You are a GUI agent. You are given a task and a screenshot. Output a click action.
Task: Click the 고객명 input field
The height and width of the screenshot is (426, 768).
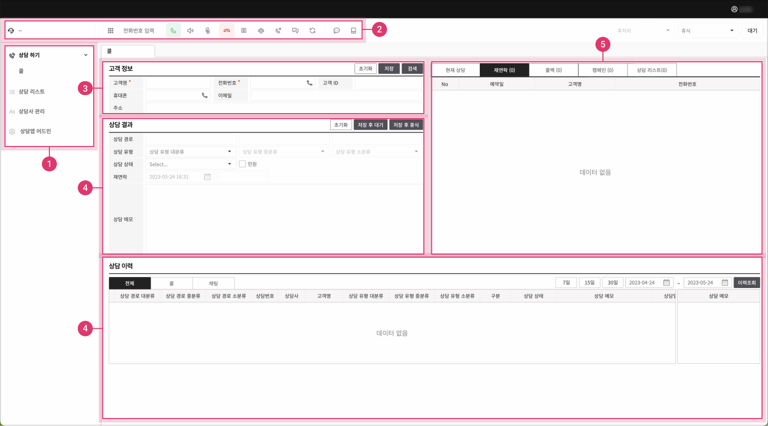click(178, 83)
